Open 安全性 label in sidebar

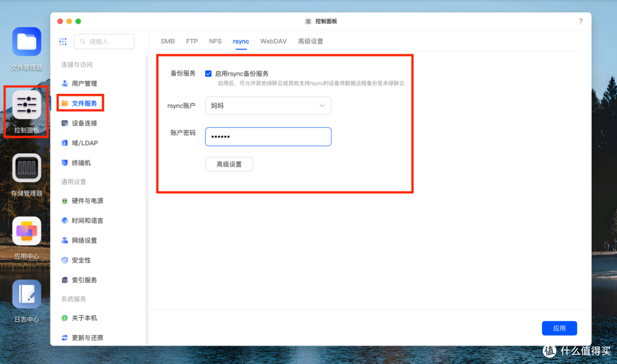81,260
